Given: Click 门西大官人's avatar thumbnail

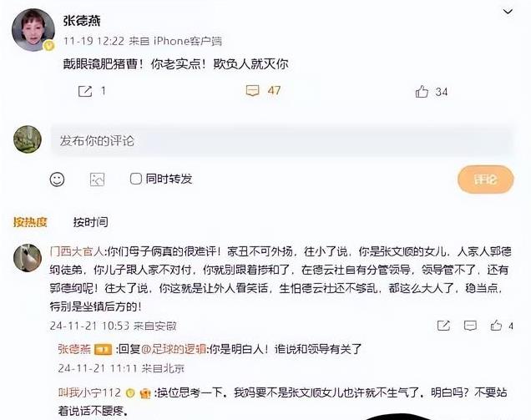Looking at the screenshot, I should 28,257.
